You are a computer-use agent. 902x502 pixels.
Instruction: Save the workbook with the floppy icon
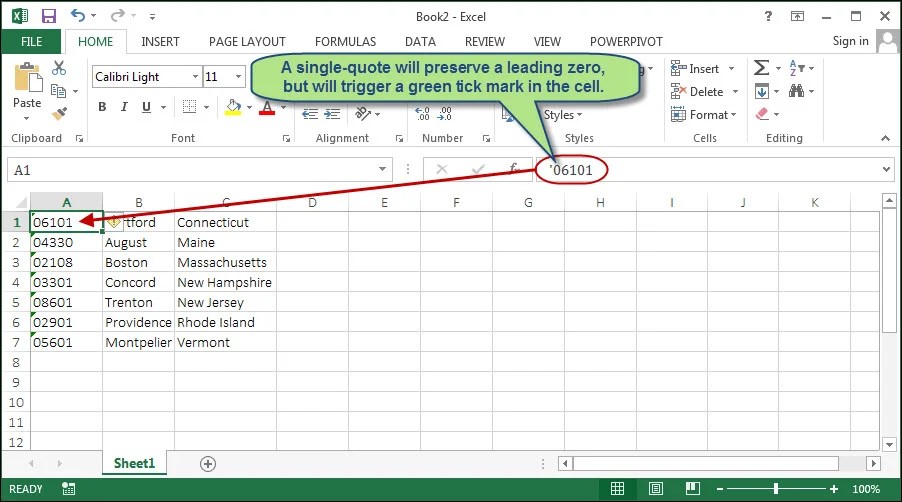(x=49, y=16)
